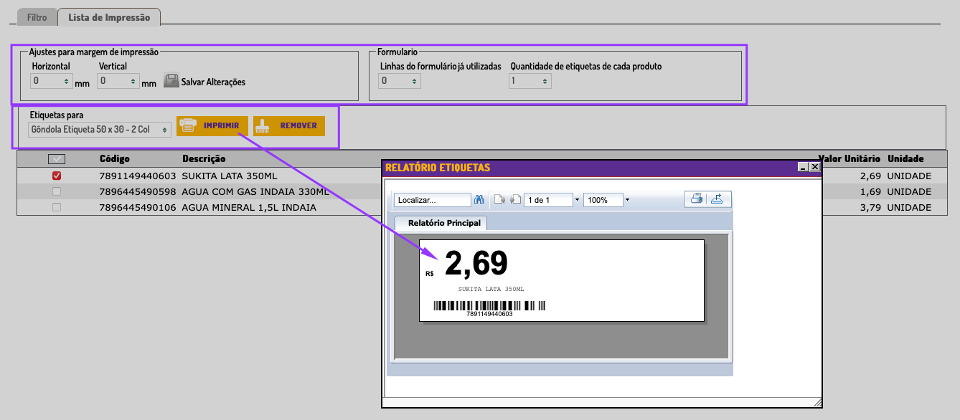Click code 7896445490598 in the table

[138, 192]
